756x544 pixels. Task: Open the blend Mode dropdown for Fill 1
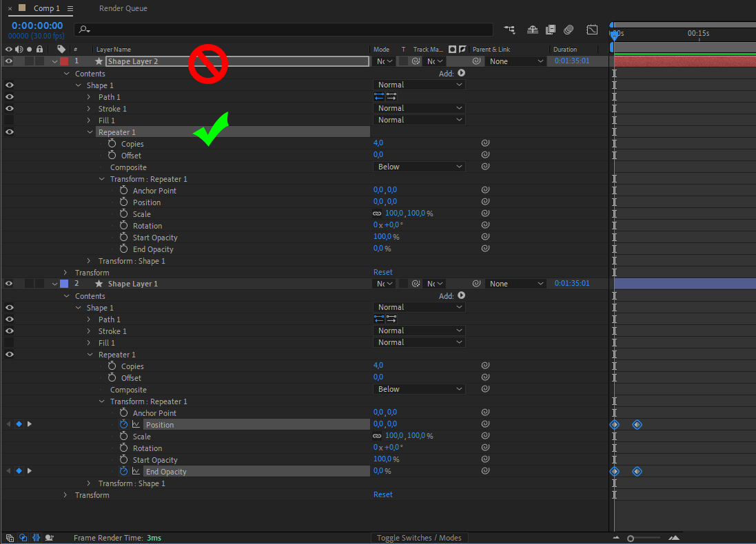point(419,120)
